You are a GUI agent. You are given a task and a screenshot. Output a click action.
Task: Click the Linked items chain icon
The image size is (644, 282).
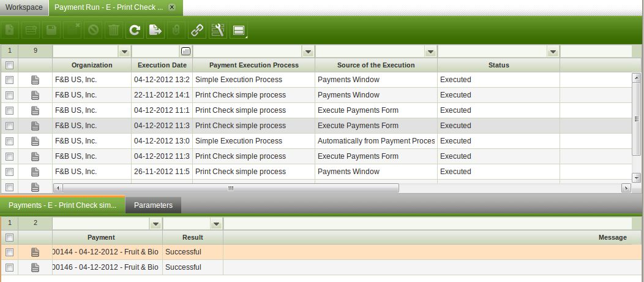point(197,29)
